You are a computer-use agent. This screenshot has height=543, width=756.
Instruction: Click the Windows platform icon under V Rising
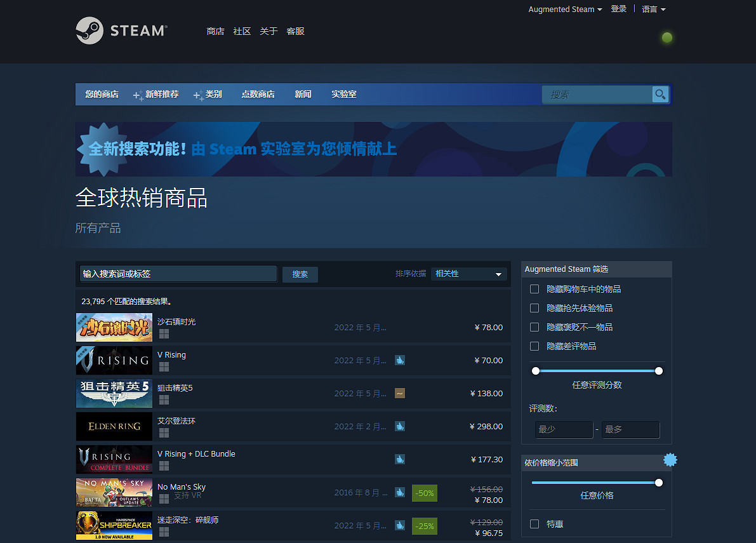click(164, 367)
